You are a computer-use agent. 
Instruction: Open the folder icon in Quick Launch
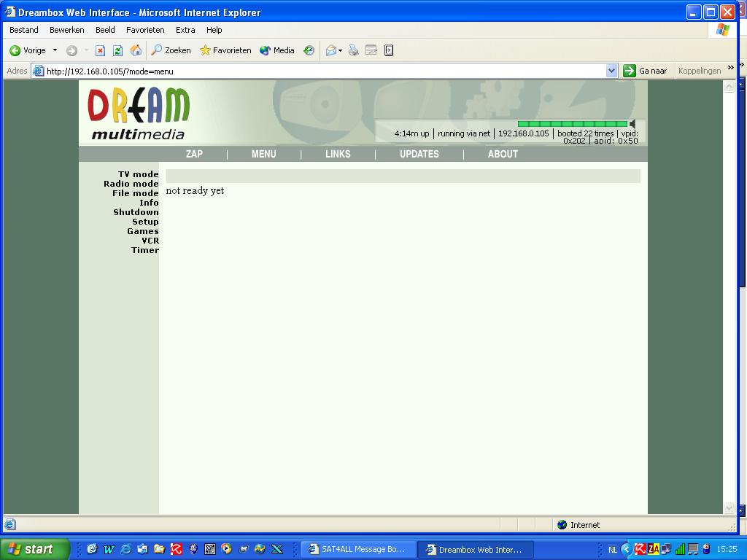tap(159, 550)
